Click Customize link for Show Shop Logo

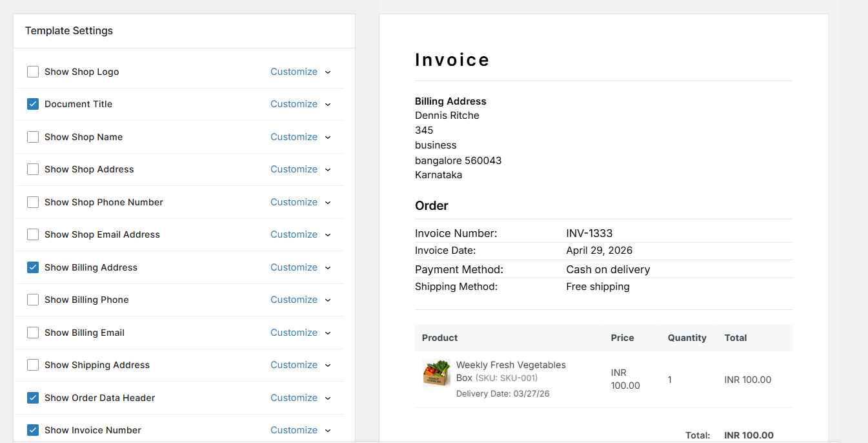click(x=294, y=72)
